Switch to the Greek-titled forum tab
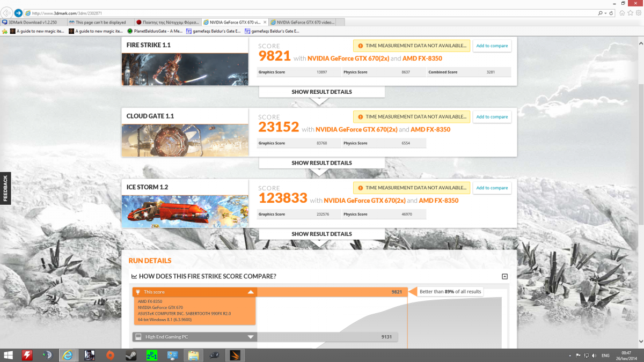The height and width of the screenshot is (362, 644). click(x=168, y=22)
